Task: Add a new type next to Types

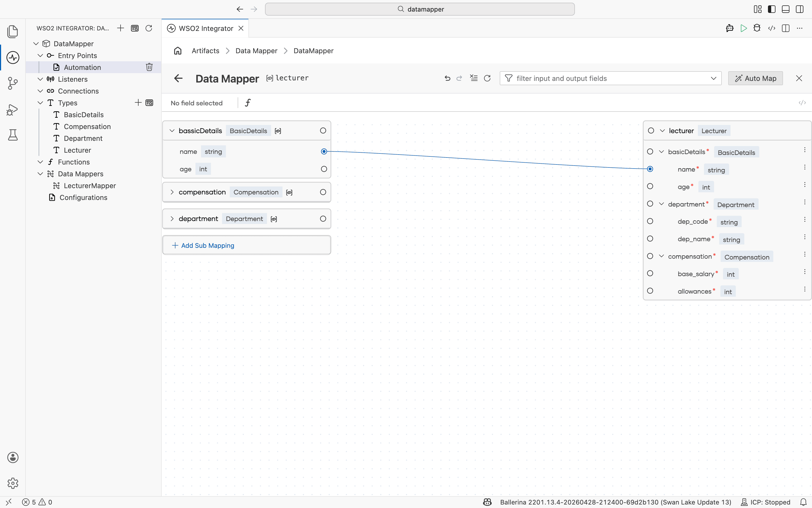Action: [138, 102]
